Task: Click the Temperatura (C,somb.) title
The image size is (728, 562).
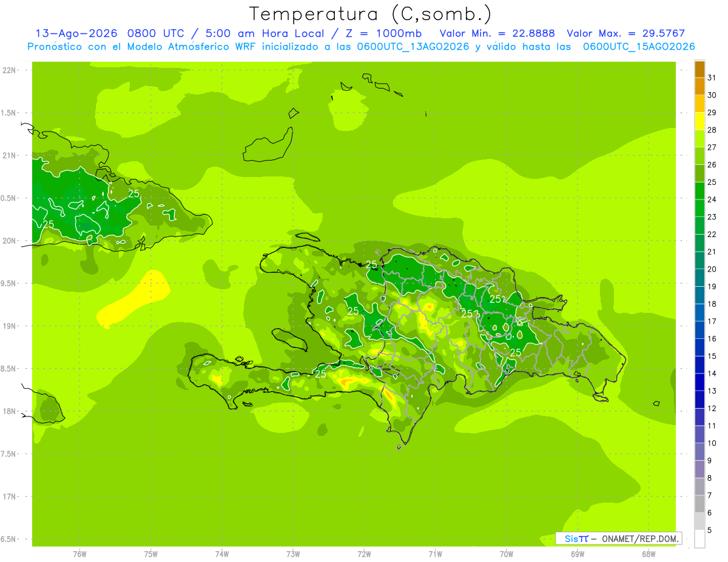Action: point(371,14)
